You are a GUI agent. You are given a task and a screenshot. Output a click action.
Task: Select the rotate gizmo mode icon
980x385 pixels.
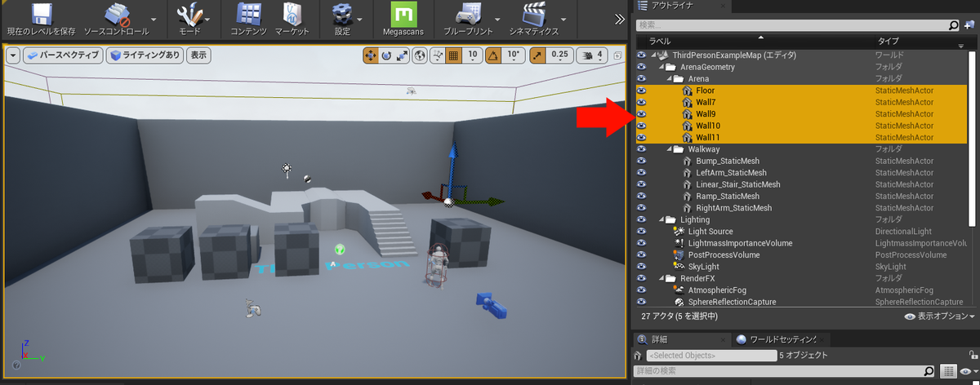pyautogui.click(x=386, y=55)
